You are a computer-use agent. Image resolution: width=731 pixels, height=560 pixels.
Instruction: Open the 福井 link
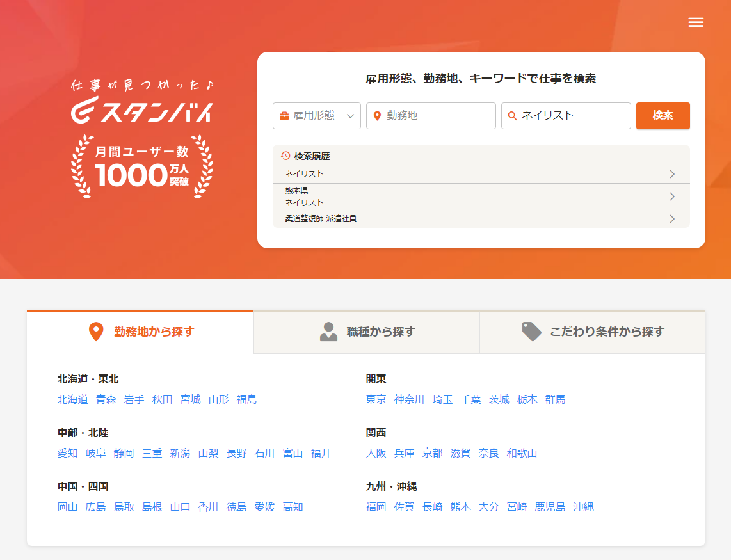(x=321, y=453)
